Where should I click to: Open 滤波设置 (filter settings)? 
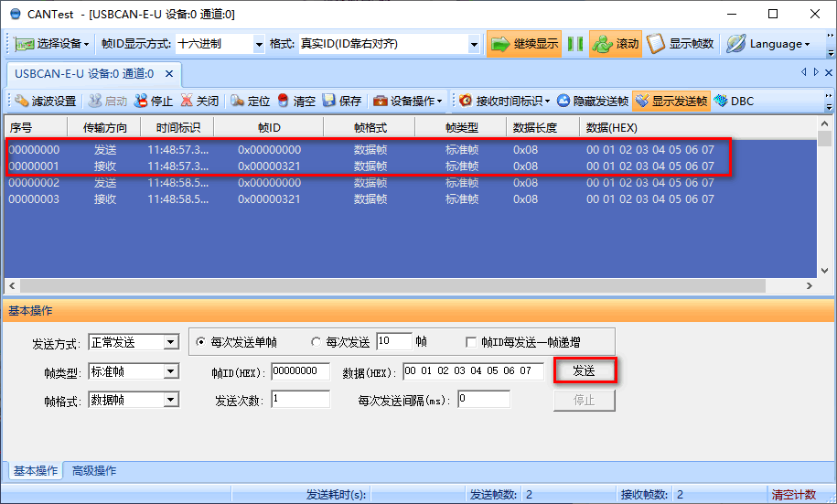tap(46, 101)
